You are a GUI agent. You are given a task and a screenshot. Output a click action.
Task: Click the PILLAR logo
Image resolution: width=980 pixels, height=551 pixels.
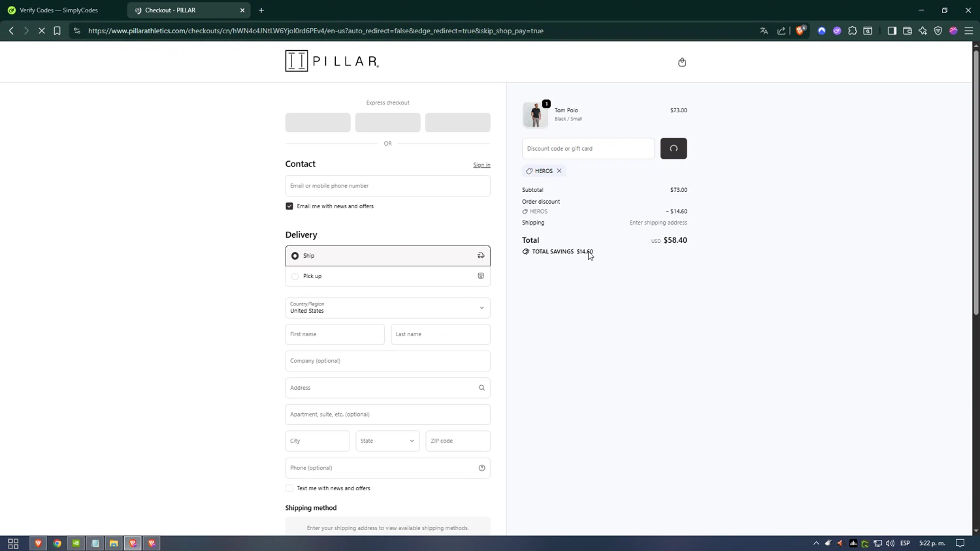(x=332, y=61)
